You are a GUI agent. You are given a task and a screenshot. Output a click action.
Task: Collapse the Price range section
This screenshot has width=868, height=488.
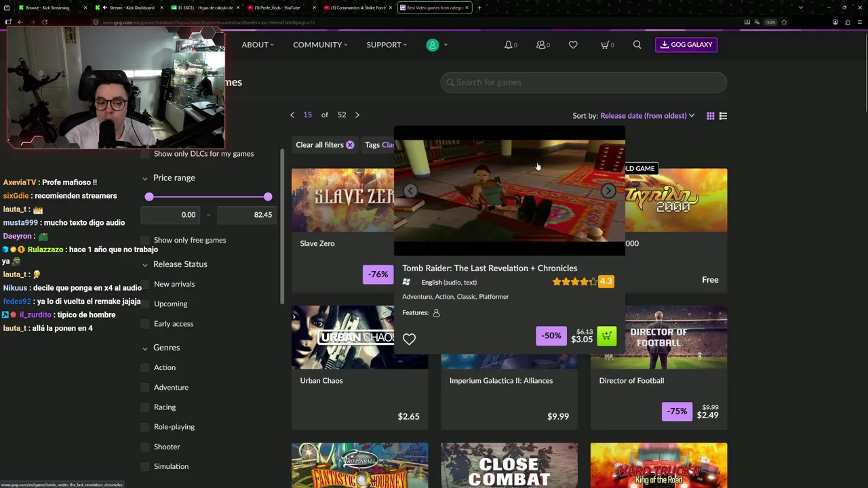coord(145,178)
